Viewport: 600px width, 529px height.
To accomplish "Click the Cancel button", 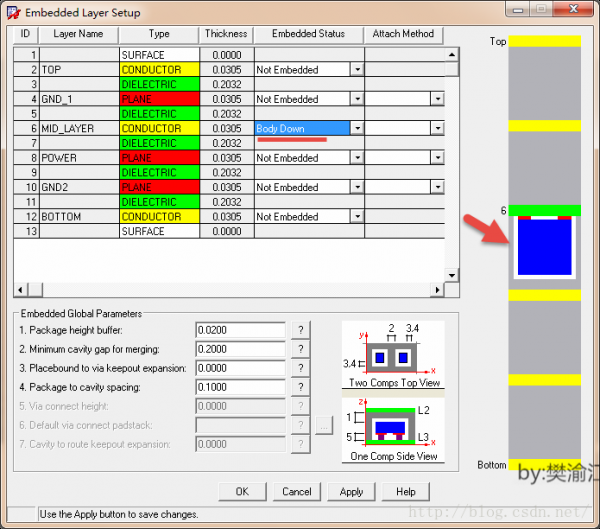I will pos(297,491).
